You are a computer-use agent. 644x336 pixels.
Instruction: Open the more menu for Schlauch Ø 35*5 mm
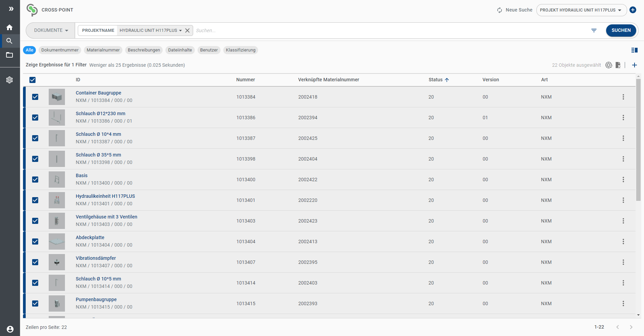(x=623, y=159)
